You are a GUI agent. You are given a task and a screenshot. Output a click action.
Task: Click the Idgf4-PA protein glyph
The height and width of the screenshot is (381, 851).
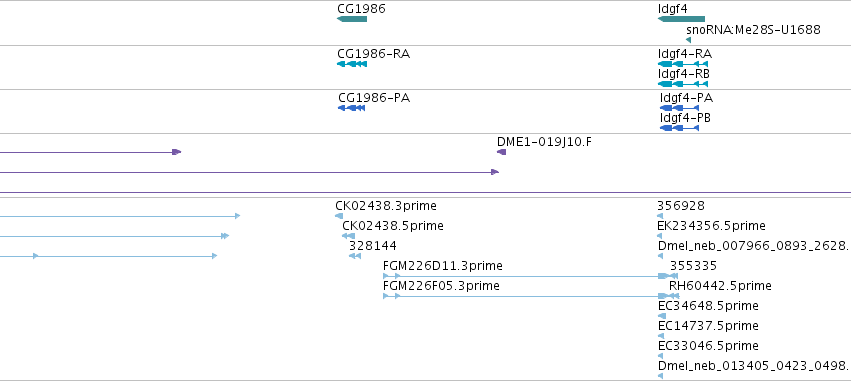[x=679, y=108]
